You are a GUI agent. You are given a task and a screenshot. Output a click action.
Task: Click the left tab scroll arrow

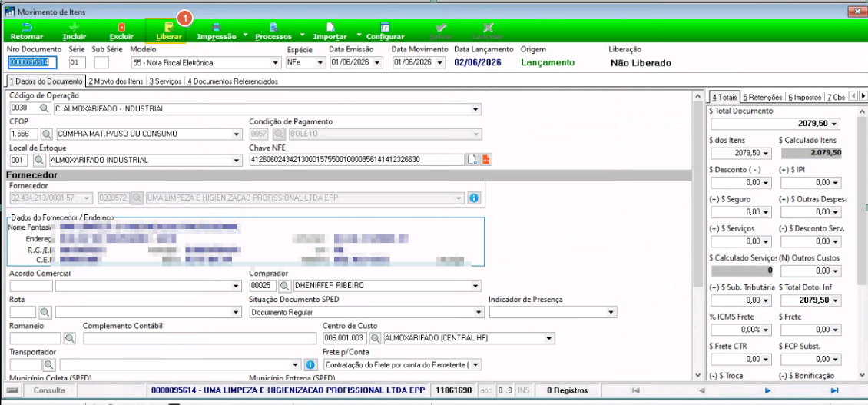[853, 96]
